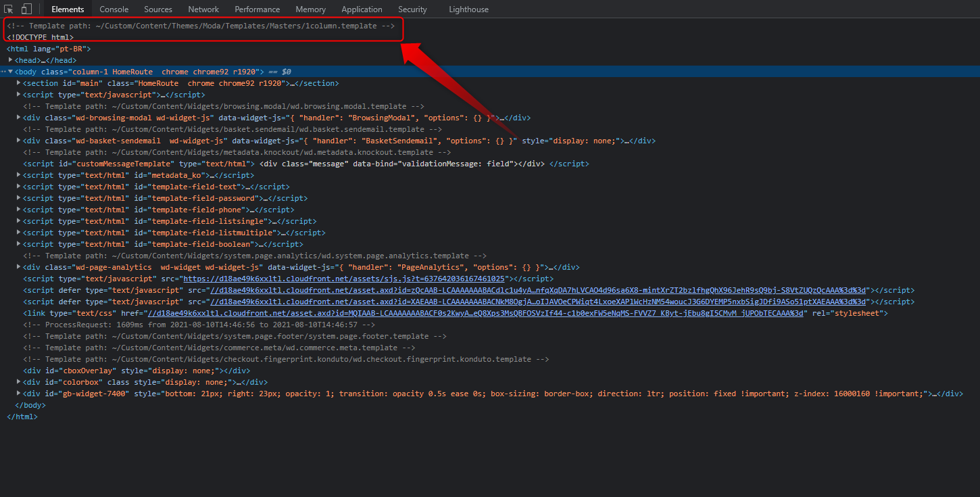
Task: Select the system.page.analytics template comment
Action: (x=255, y=256)
